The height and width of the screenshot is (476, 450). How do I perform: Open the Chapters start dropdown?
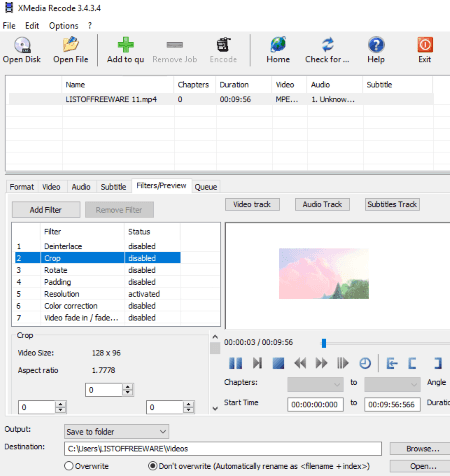click(315, 384)
